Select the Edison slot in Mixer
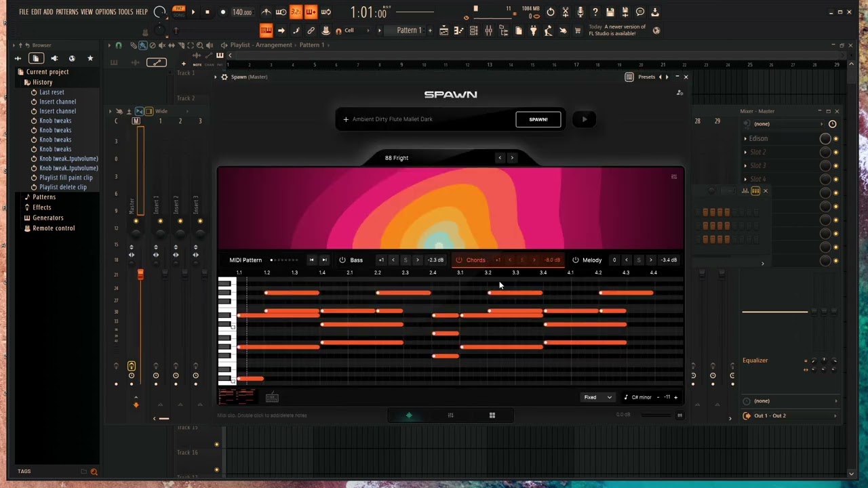 click(x=758, y=138)
